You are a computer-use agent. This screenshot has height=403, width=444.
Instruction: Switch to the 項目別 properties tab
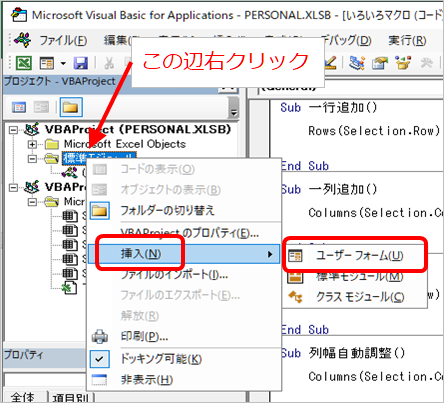[71, 397]
